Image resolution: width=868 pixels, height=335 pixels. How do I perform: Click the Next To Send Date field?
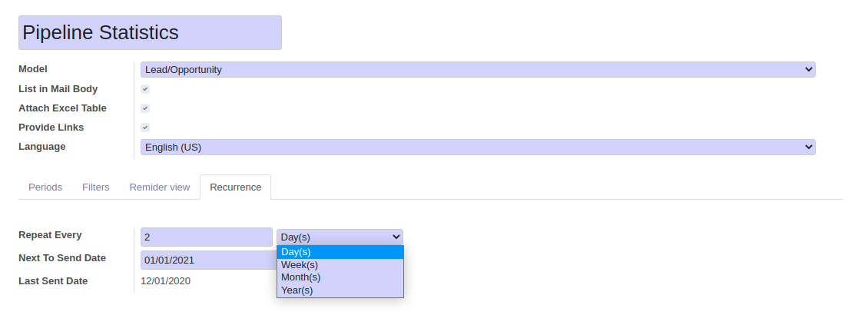point(206,260)
